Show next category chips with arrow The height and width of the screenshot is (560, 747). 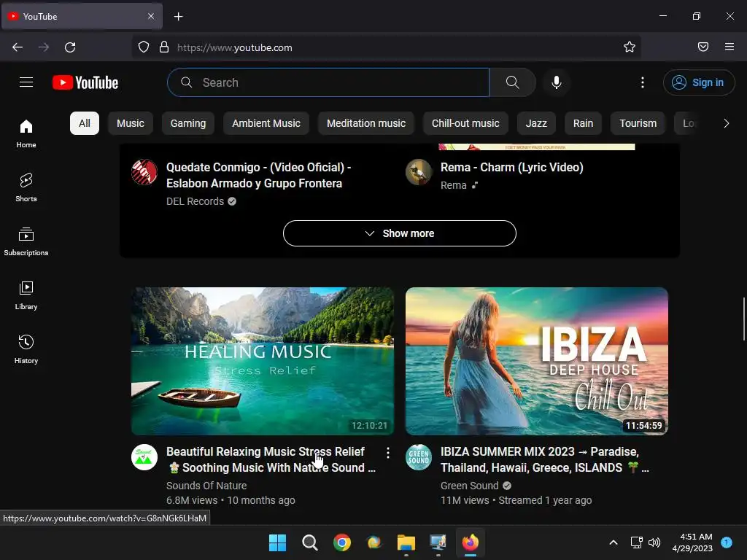coord(726,123)
